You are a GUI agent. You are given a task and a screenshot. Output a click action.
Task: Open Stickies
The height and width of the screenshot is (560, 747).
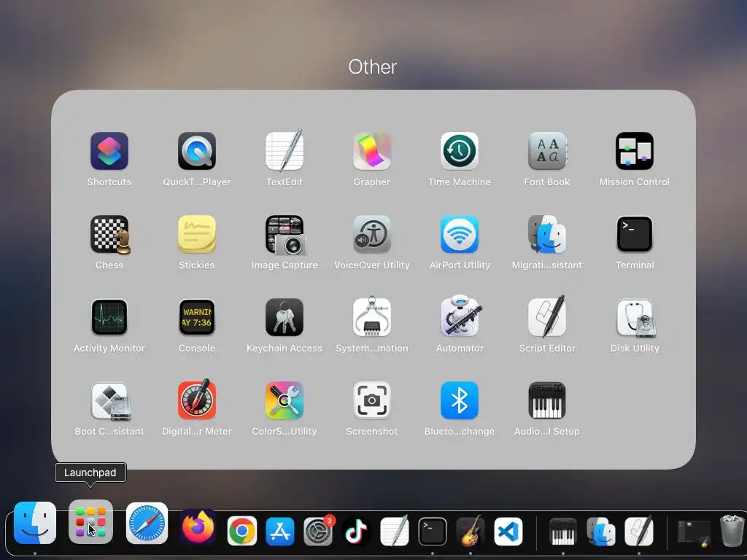197,234
